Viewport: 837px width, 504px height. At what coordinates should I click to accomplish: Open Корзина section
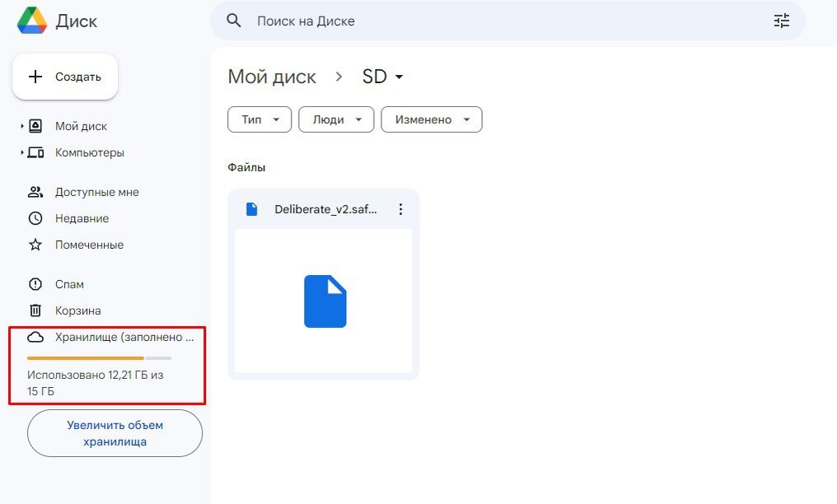pyautogui.click(x=78, y=310)
